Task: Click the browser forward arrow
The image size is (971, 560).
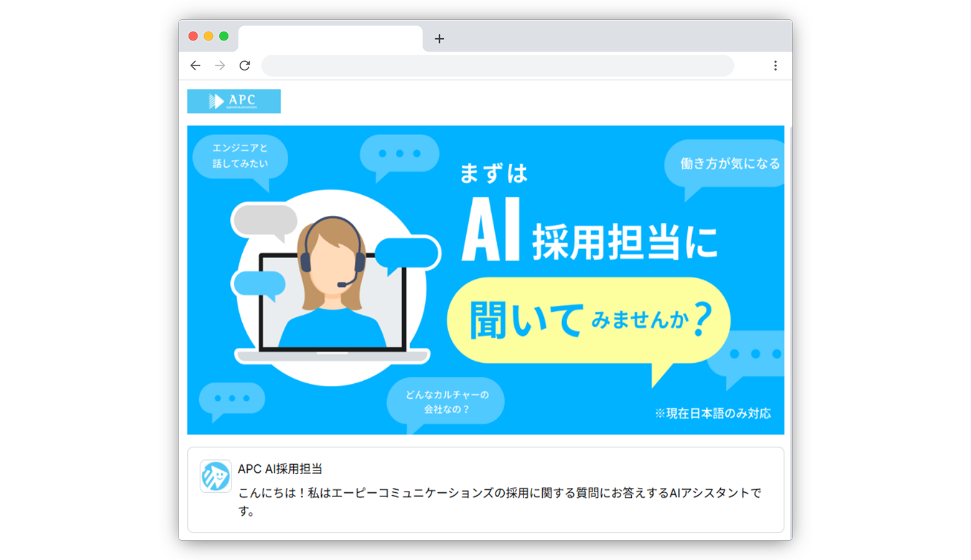Action: (x=220, y=65)
